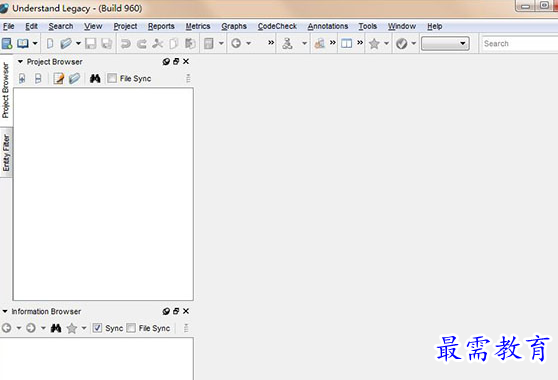Open dropdown beside graph hierarchy icon
Viewport: 558px width, 380px height.
[x=304, y=43]
